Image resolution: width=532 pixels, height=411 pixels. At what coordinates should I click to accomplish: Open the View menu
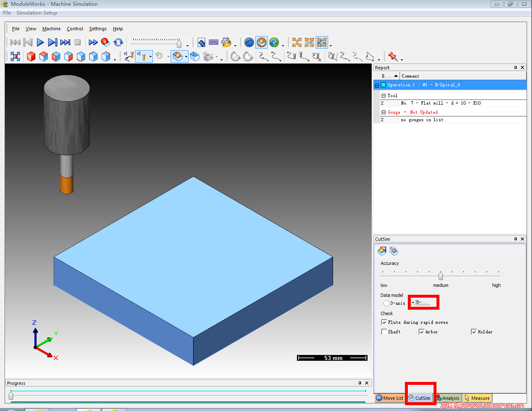coord(31,29)
